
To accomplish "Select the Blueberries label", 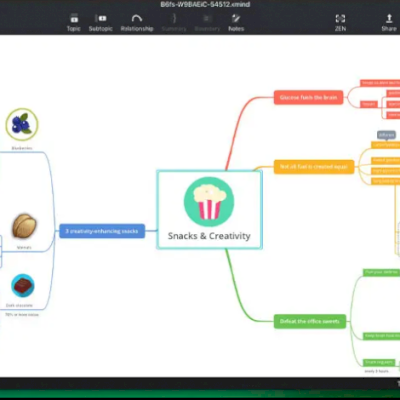I will point(22,148).
